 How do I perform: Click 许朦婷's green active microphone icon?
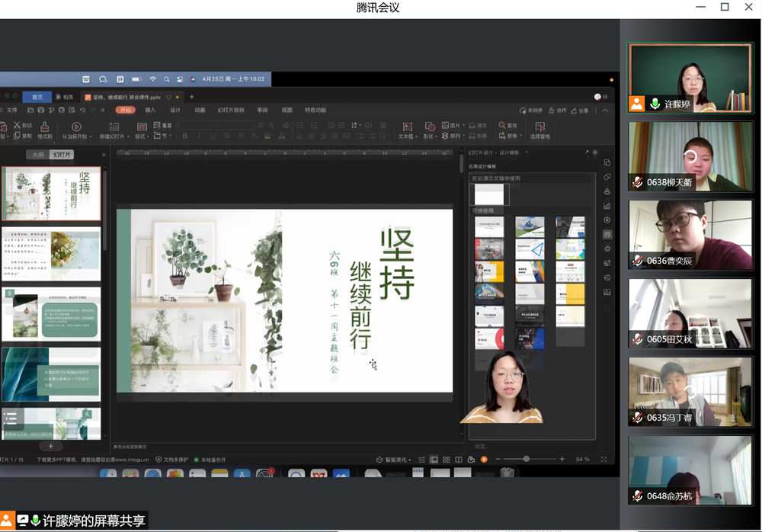(655, 104)
